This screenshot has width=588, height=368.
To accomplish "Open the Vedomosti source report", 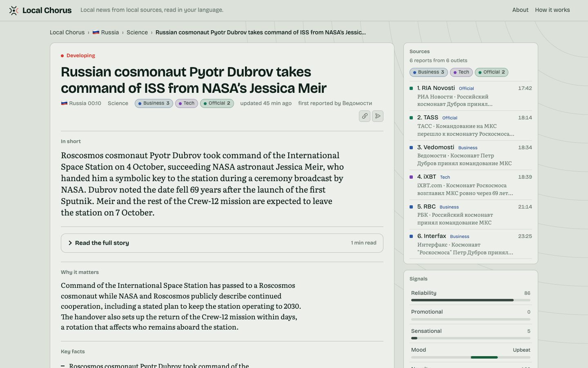I will point(471,155).
